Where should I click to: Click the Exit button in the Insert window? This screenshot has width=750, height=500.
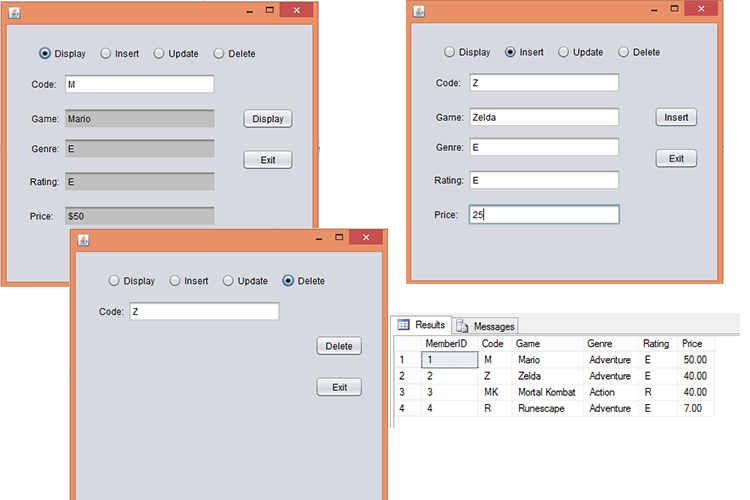tap(676, 158)
